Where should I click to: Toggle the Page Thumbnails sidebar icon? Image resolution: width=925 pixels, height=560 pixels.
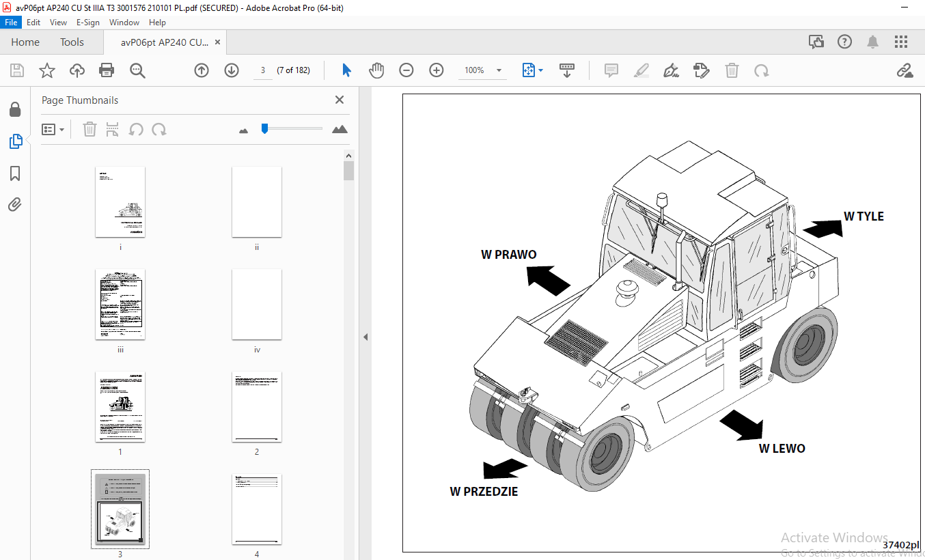click(15, 141)
